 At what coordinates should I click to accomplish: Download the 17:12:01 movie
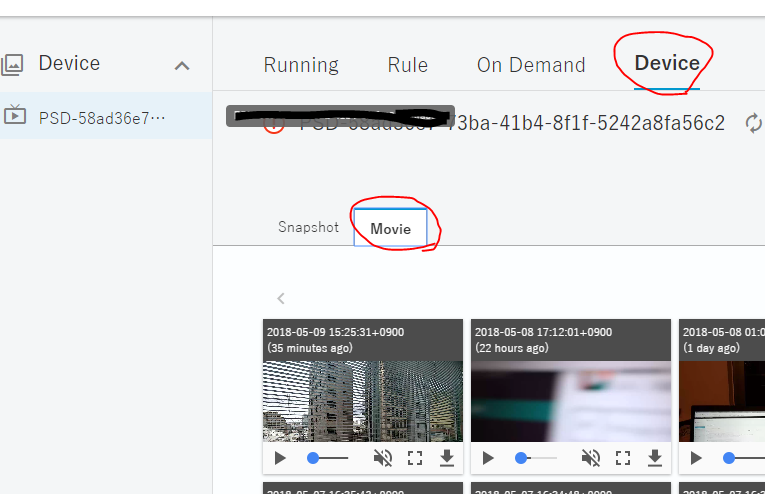[655, 458]
